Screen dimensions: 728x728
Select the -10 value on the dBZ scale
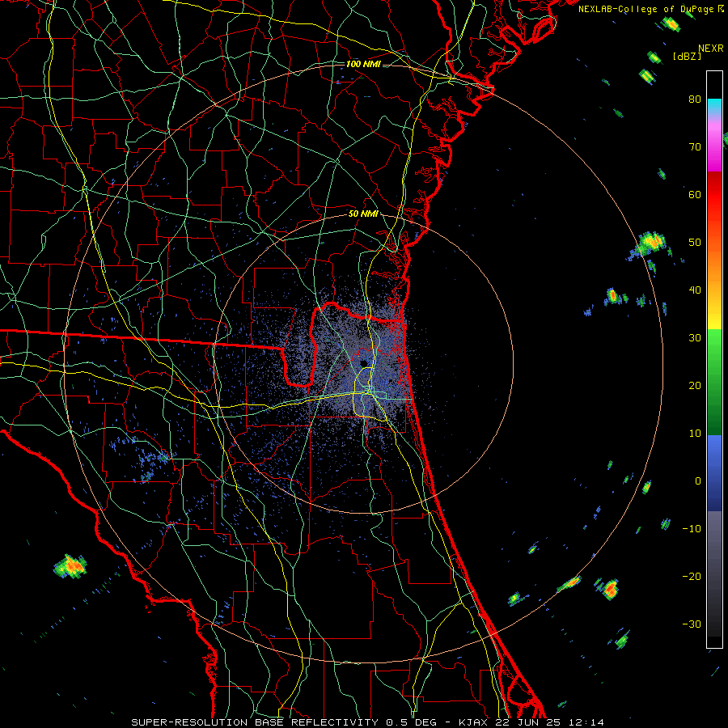[x=692, y=529]
